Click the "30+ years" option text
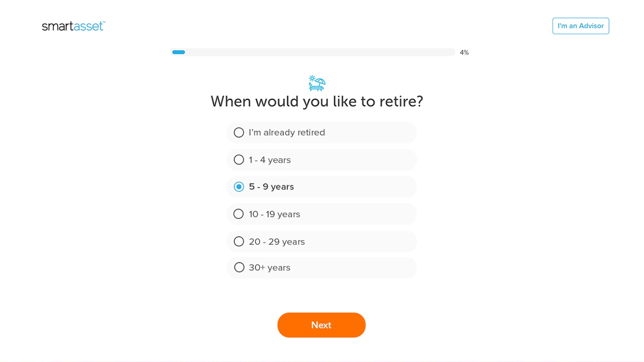The height and width of the screenshot is (362, 644). [269, 267]
